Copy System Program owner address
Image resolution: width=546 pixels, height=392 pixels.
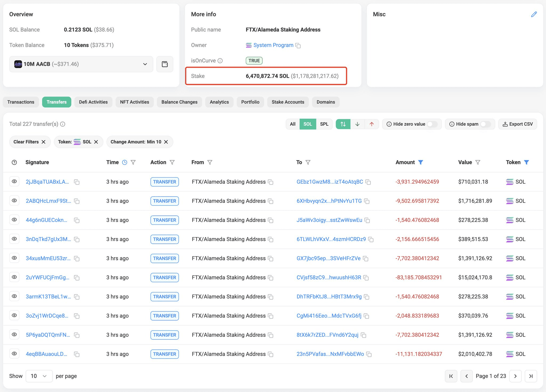[x=298, y=46]
